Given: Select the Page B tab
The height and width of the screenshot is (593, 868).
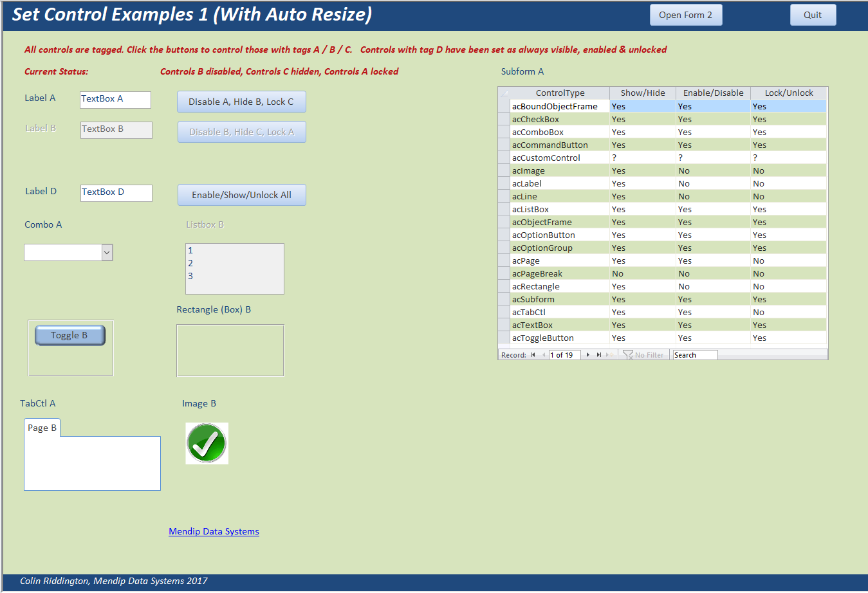Looking at the screenshot, I should (x=42, y=428).
